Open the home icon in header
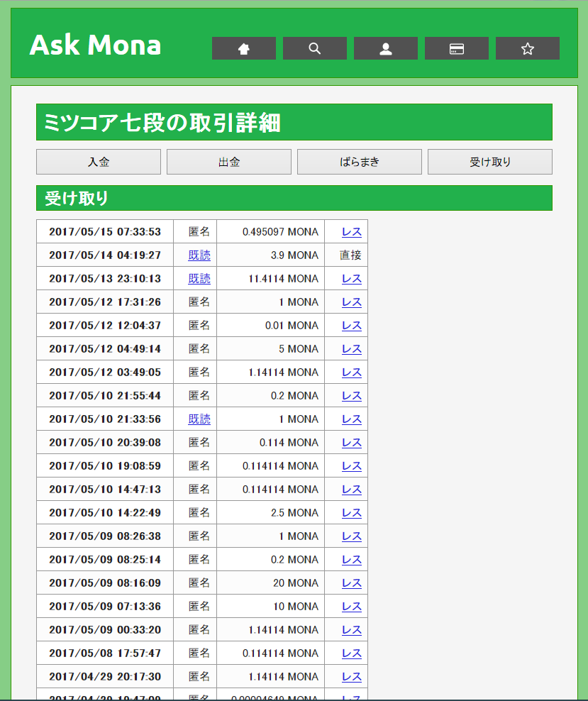This screenshot has width=588, height=701. (x=243, y=48)
